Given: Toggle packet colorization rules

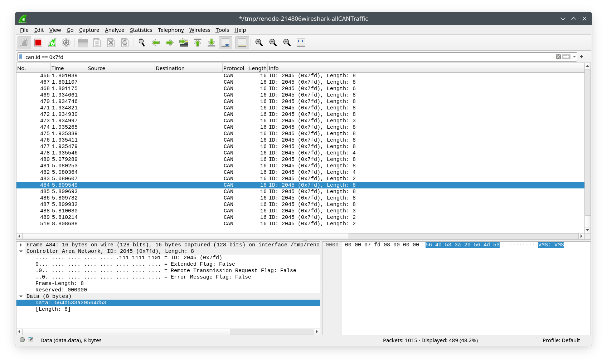Looking at the screenshot, I should click(x=242, y=43).
